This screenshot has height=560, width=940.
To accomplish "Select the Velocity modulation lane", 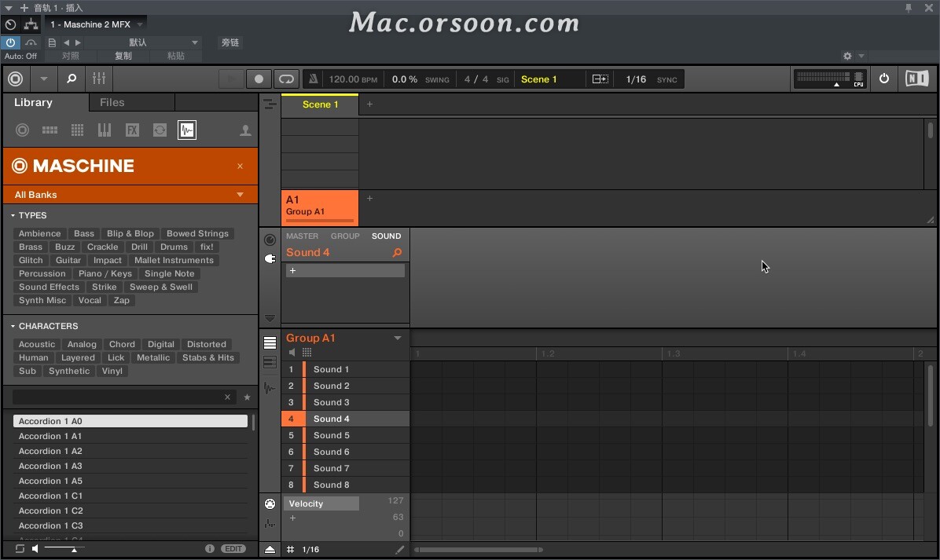I will [321, 503].
